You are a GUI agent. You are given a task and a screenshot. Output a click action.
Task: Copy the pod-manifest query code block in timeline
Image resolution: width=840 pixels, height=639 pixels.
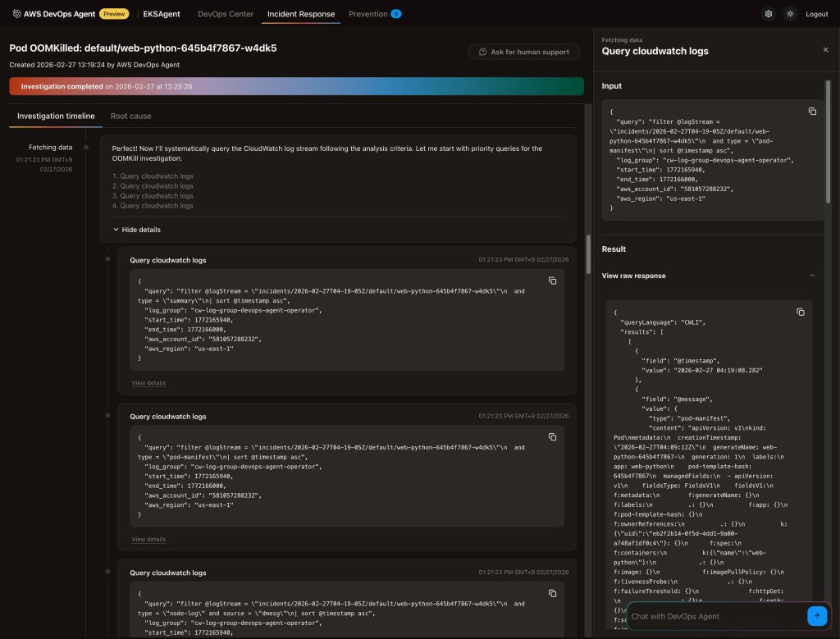(x=552, y=437)
